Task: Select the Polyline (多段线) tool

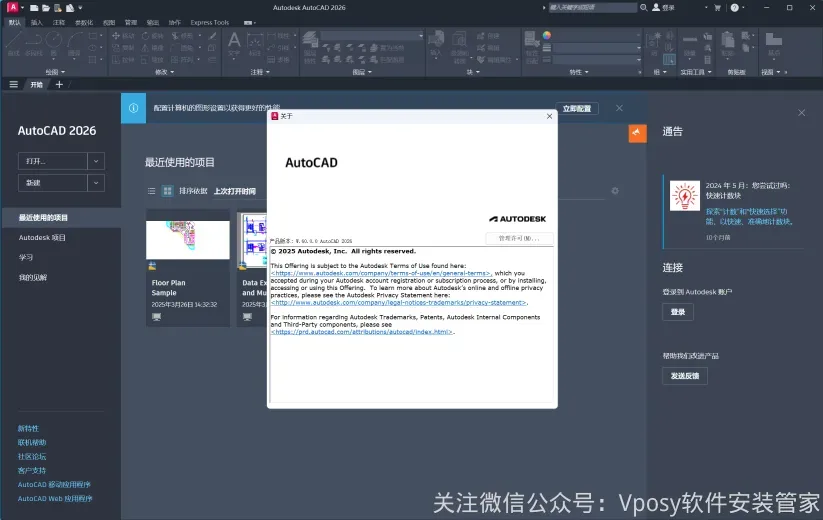Action: (34, 43)
